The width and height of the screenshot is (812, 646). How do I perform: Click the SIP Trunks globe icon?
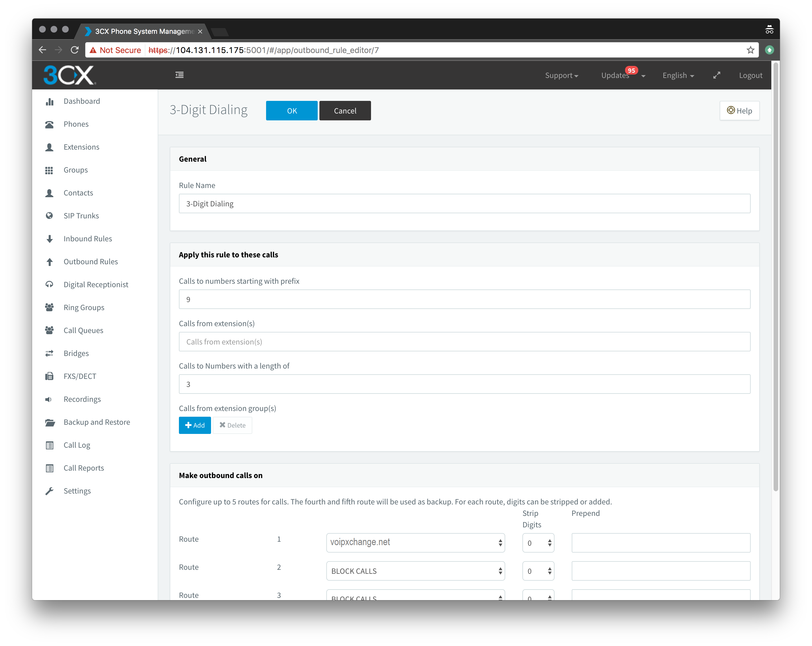[x=49, y=216]
